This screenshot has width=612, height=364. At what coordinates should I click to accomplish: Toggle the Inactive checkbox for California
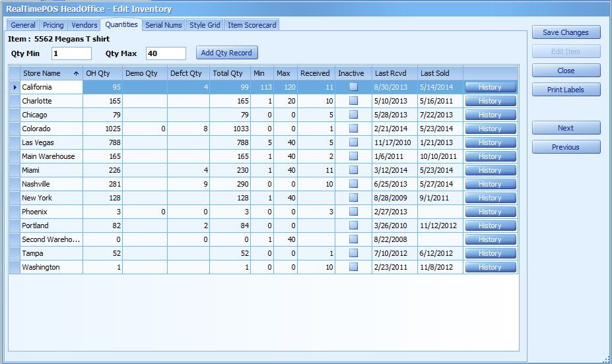click(x=354, y=87)
